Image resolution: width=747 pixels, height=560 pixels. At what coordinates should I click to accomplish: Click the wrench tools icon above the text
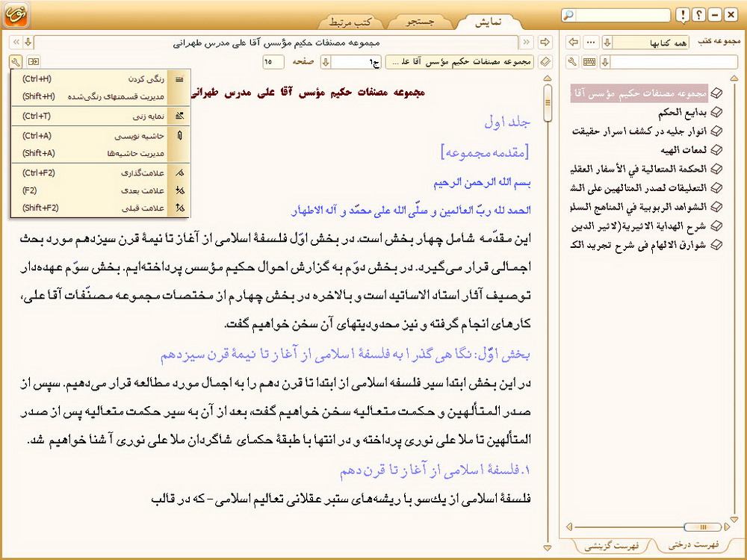(16, 61)
